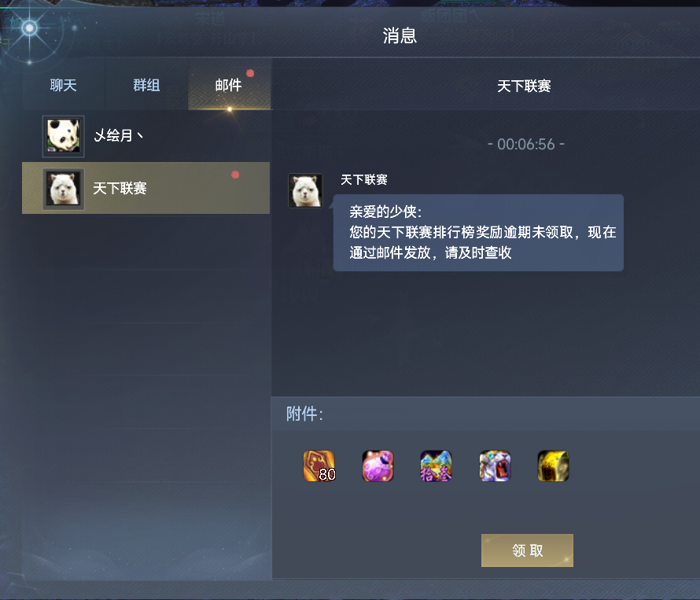Click the 天下联赛 sender name above message
700x600 pixels.
coord(364,180)
